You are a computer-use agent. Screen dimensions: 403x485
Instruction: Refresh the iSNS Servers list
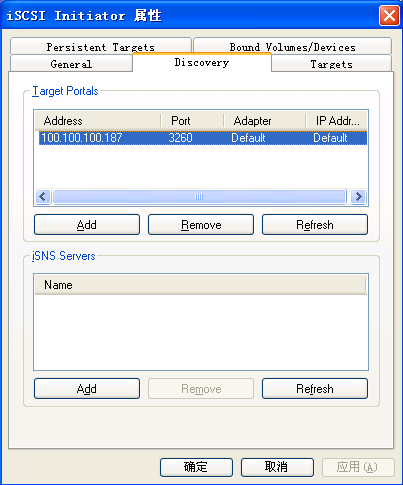[315, 389]
